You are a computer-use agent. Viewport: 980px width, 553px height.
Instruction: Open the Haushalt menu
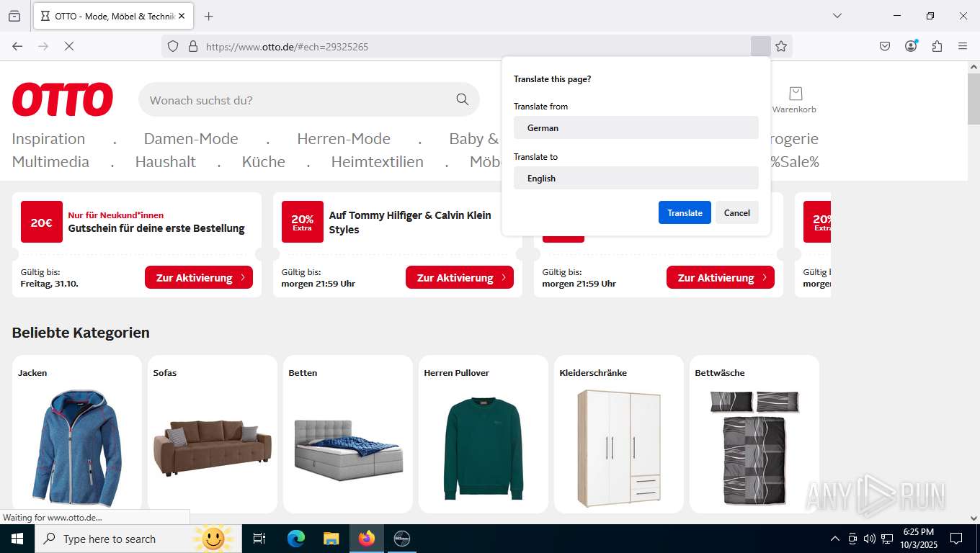click(x=165, y=161)
